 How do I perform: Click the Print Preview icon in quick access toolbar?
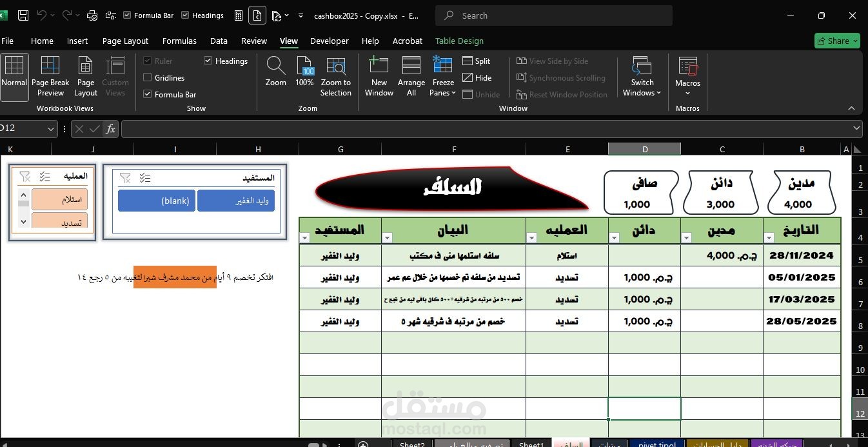pyautogui.click(x=92, y=15)
